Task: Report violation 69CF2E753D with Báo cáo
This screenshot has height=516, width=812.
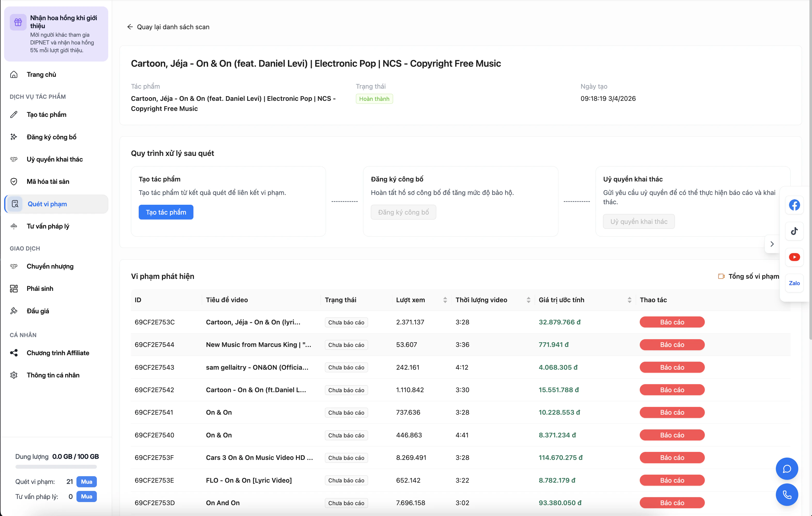Action: click(672, 503)
